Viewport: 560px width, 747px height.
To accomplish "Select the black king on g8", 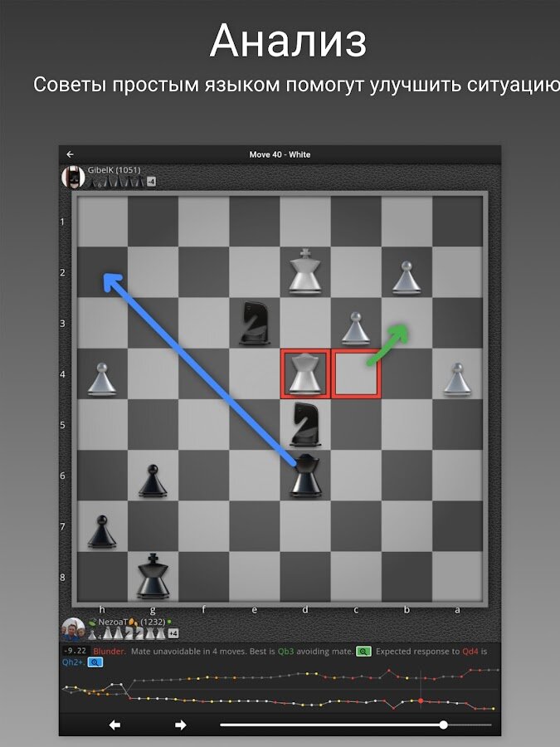I will click(x=153, y=577).
